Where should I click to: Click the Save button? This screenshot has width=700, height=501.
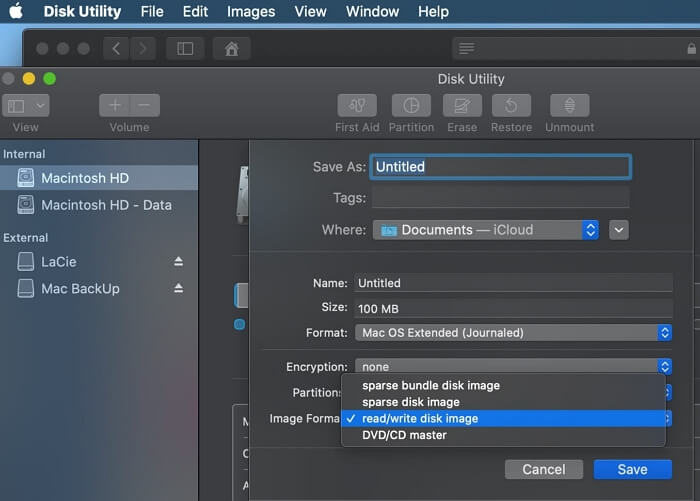pos(632,469)
